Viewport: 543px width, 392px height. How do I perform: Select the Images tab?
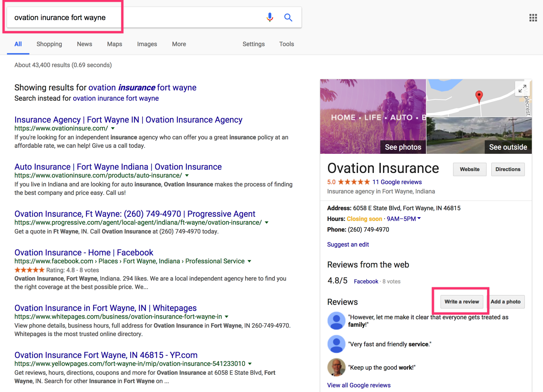[x=147, y=44]
